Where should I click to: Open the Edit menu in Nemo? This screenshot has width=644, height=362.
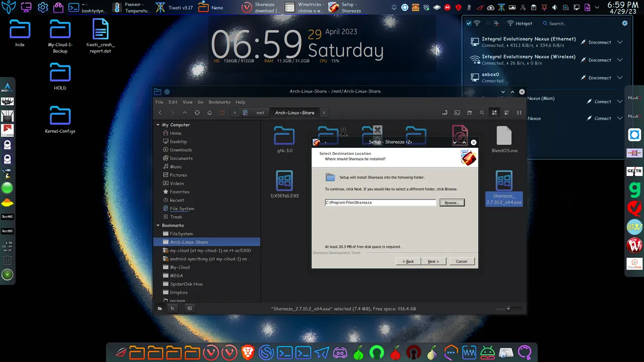tap(173, 102)
